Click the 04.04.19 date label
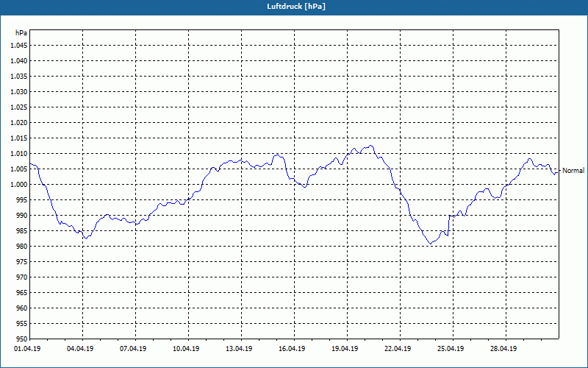This screenshot has width=588, height=368. tap(80, 348)
